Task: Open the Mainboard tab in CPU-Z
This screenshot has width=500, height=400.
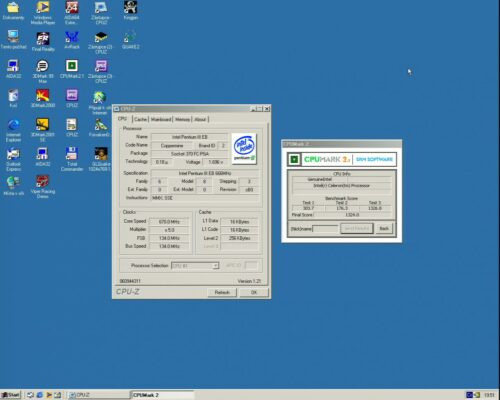Action: [161, 119]
